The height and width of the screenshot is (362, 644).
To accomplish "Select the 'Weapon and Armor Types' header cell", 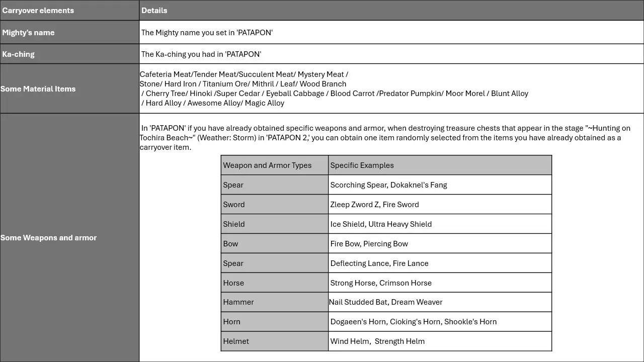I will (267, 165).
